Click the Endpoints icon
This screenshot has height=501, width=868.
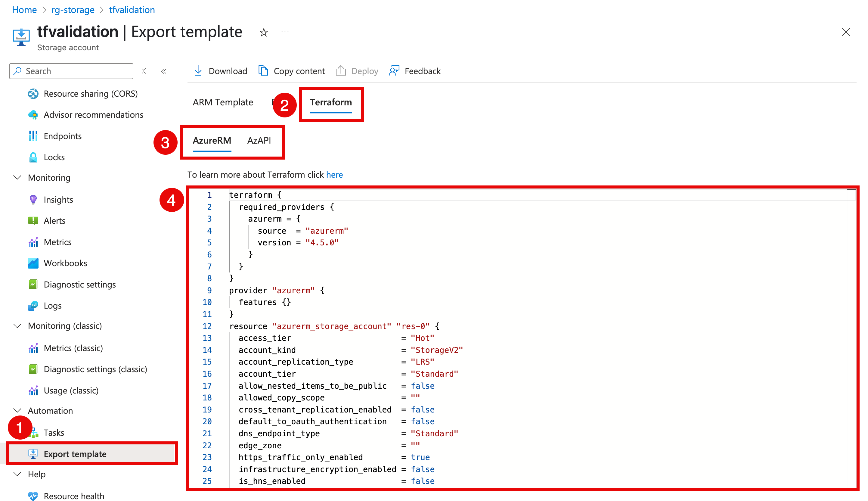33,136
